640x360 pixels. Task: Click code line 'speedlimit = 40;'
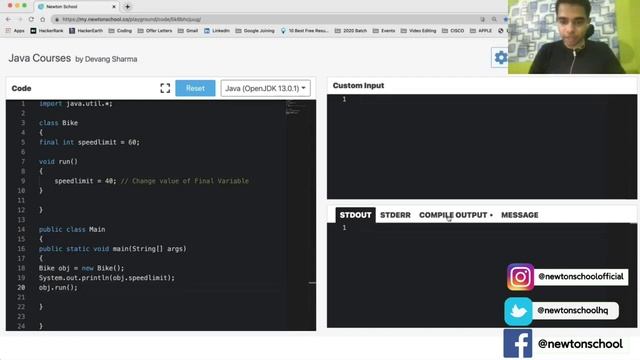(85, 181)
